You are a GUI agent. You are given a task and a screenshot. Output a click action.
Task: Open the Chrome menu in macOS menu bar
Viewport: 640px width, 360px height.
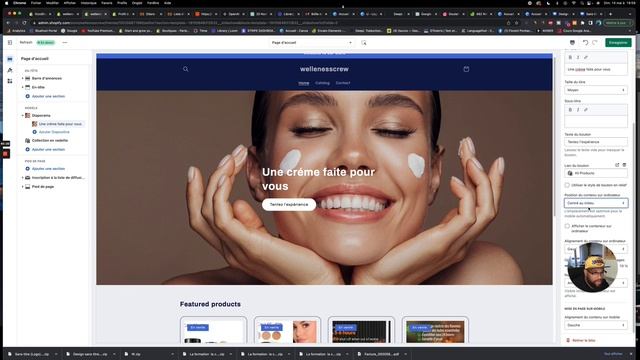pyautogui.click(x=19, y=3)
